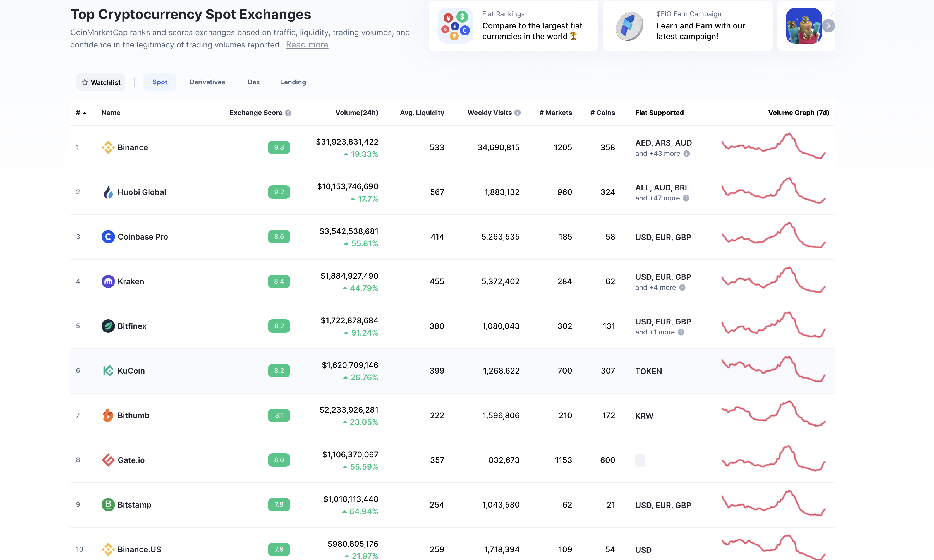
Task: Click Gate.io 8.0 score badge
Action: (279, 460)
